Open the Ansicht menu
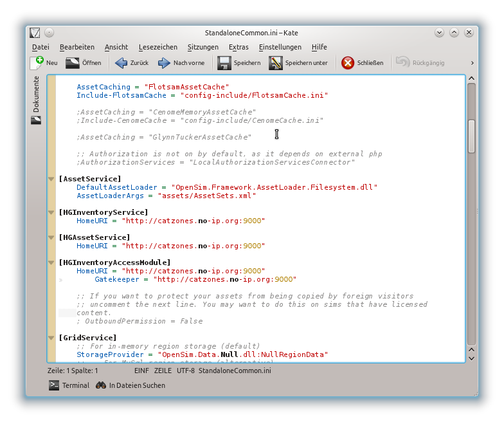The height and width of the screenshot is (422, 504). (x=116, y=47)
